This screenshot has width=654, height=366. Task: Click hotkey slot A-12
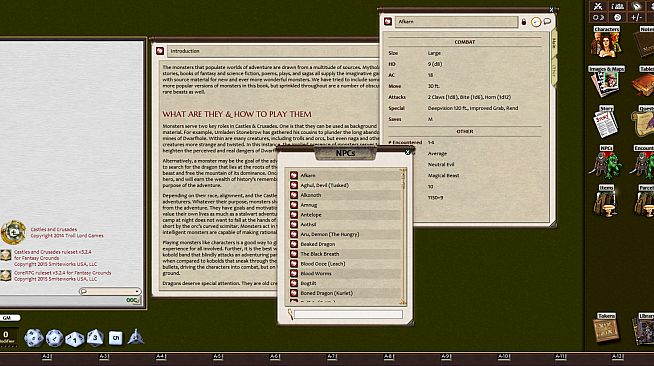(x=618, y=356)
